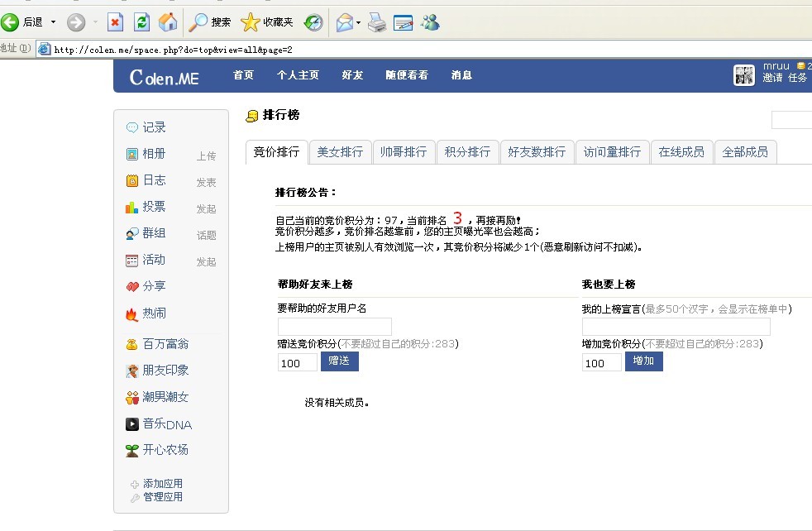The image size is (812, 531).
Task: Click the browser Back arrow icon
Action: coord(9,22)
